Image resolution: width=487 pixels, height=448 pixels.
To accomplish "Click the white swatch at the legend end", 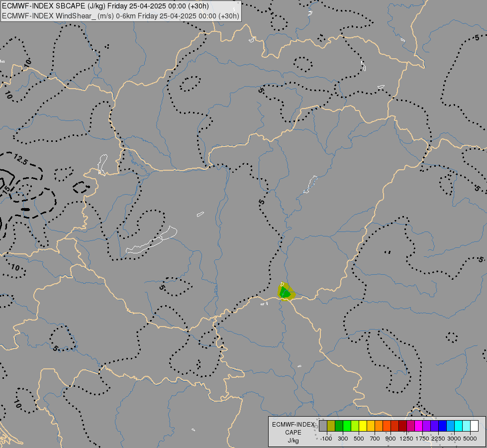I will click(x=475, y=426).
